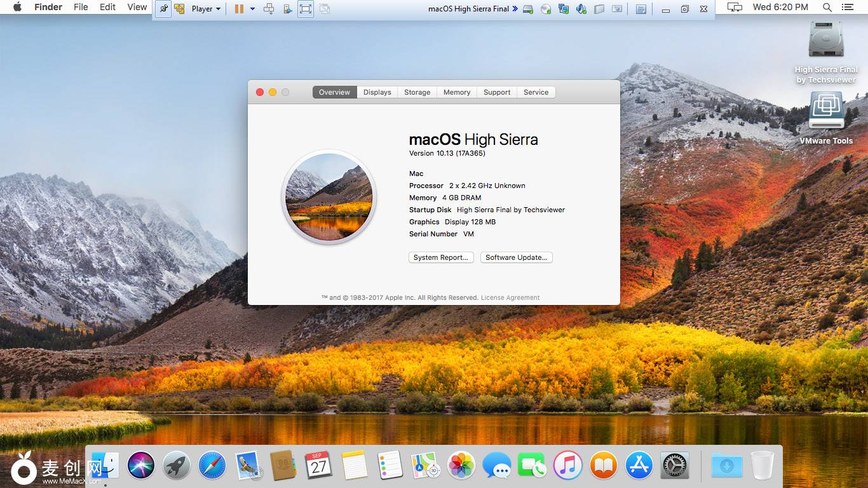Open the VMware Player dropdown menu
868x488 pixels.
click(x=206, y=9)
